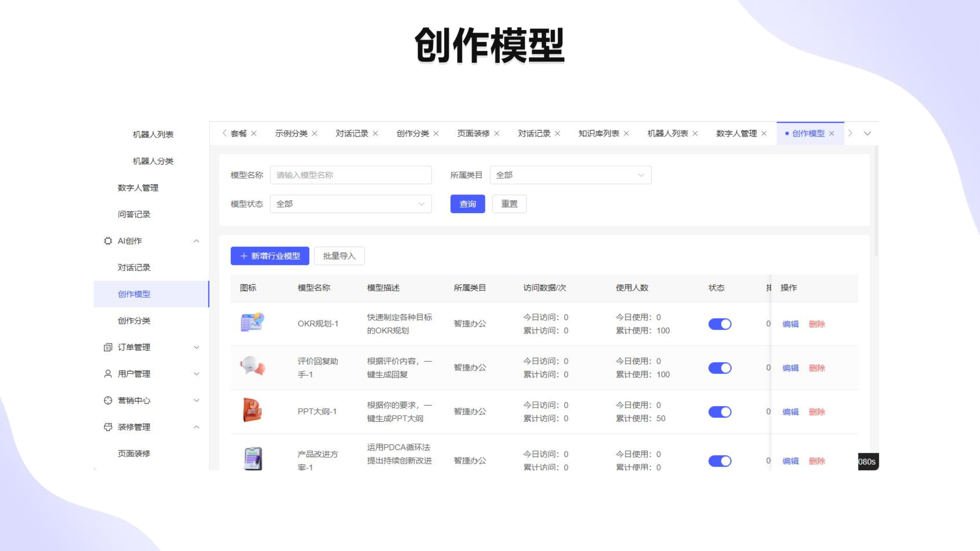Click the 产品改进方案-1 clipboard icon
This screenshot has width=980, height=551.
[253, 458]
